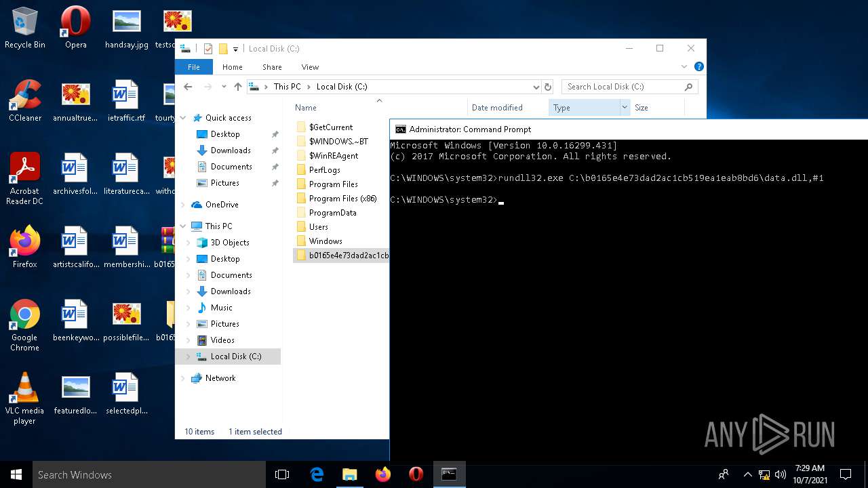Screen dimensions: 868x488
Task: Select the Program Files (x86) folder
Action: 342,199
